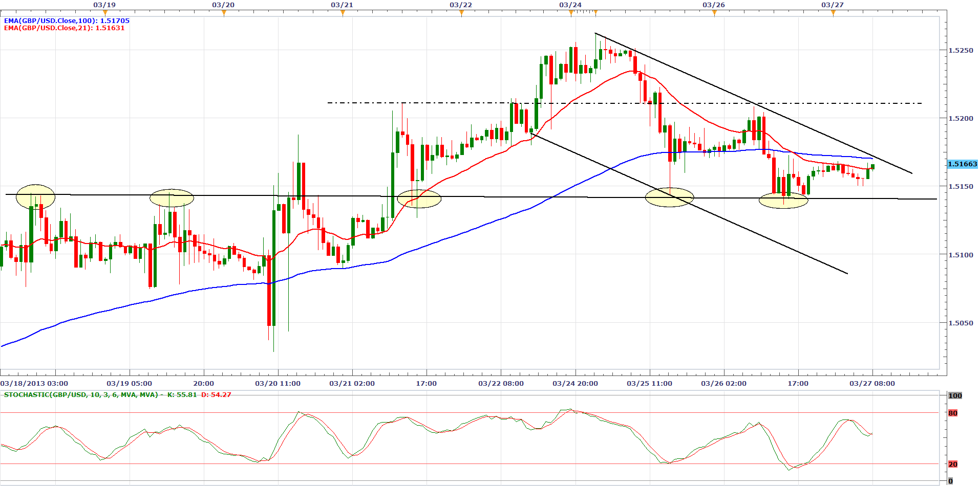This screenshot has width=980, height=486.
Task: Pick the 03/26 orange date marker
Action: (x=714, y=13)
